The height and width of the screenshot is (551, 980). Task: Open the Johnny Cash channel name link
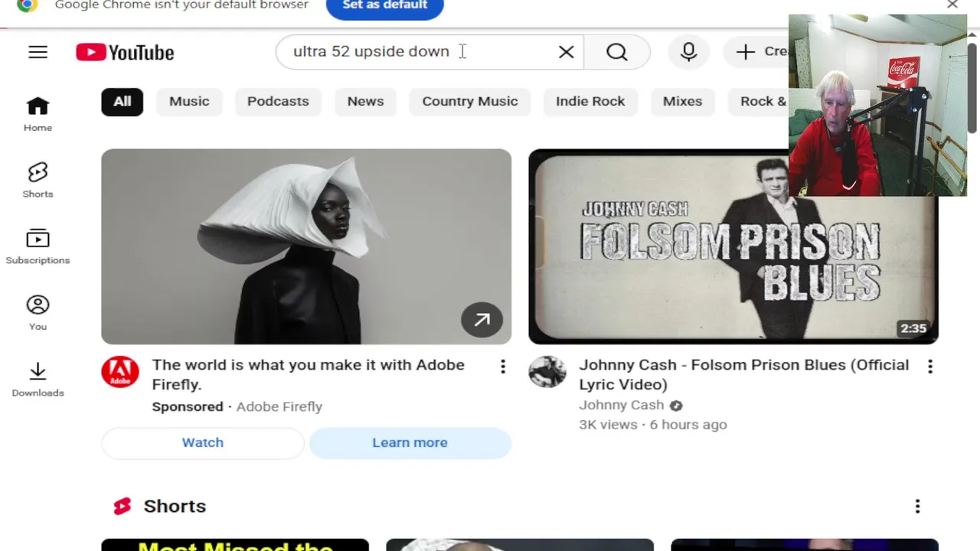tap(621, 405)
